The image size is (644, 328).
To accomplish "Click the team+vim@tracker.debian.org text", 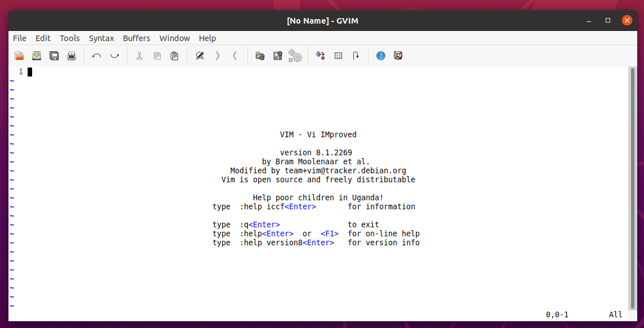I will pos(345,170).
